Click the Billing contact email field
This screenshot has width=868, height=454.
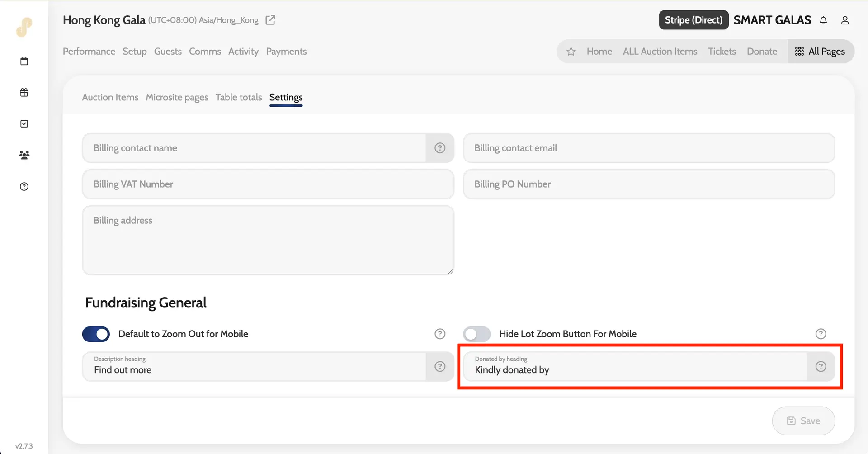[x=649, y=148]
